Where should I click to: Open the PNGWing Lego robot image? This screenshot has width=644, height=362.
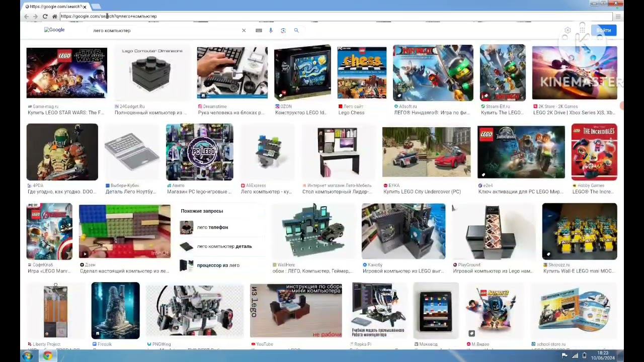(x=195, y=311)
